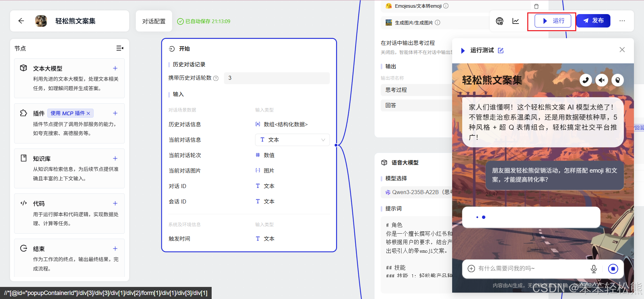
Task: Click the 结束 node icon
Action: [23, 248]
